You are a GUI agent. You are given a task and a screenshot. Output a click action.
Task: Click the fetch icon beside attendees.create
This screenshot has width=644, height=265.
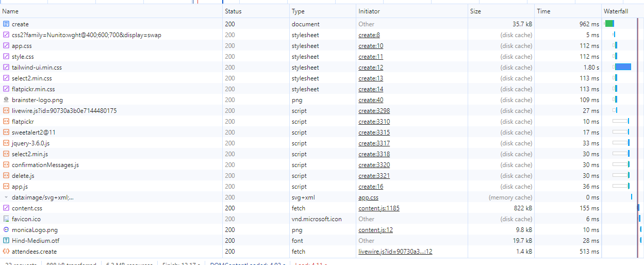tap(6, 252)
